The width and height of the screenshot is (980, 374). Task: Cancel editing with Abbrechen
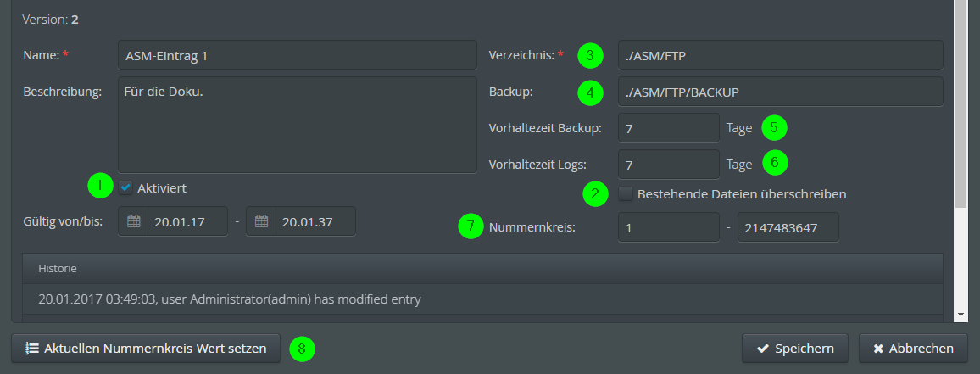(913, 349)
